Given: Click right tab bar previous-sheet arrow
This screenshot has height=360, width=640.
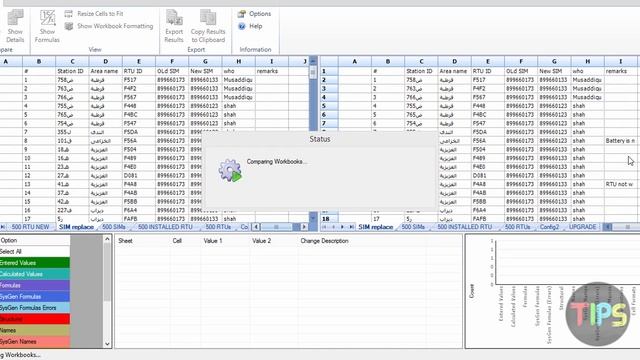Looking at the screenshot, I should tap(333, 227).
